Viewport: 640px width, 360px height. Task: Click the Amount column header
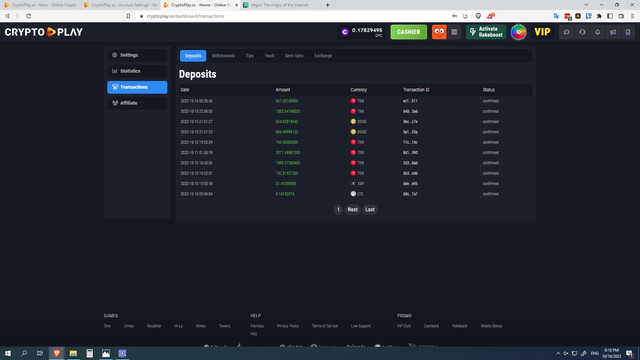(283, 90)
